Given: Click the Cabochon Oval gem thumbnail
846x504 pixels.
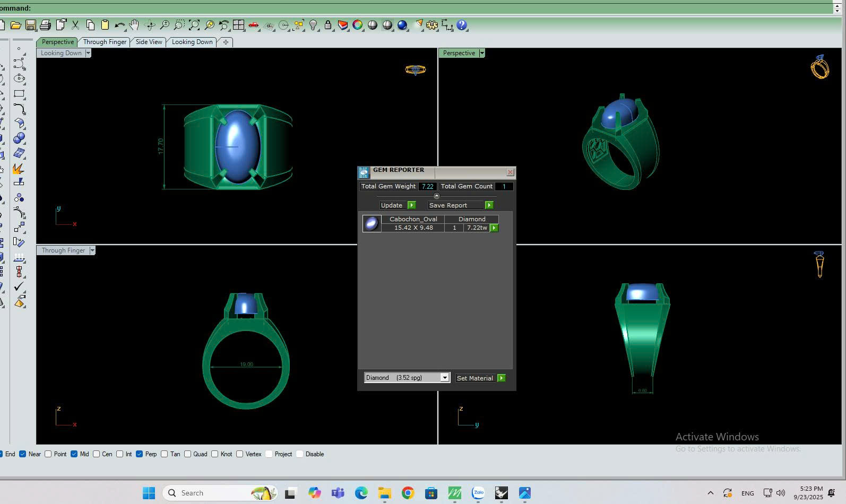Looking at the screenshot, I should point(372,223).
